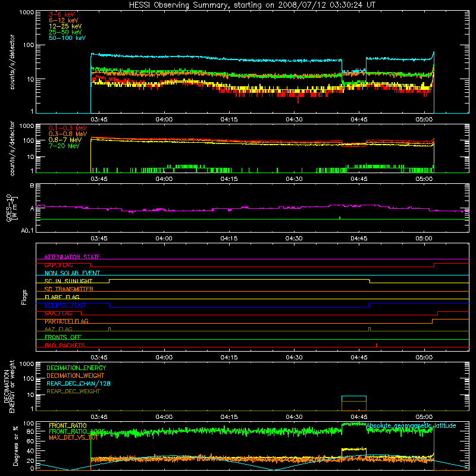Select the SC_TRANSMITTER flag label
The image size is (476, 476).
69,289
